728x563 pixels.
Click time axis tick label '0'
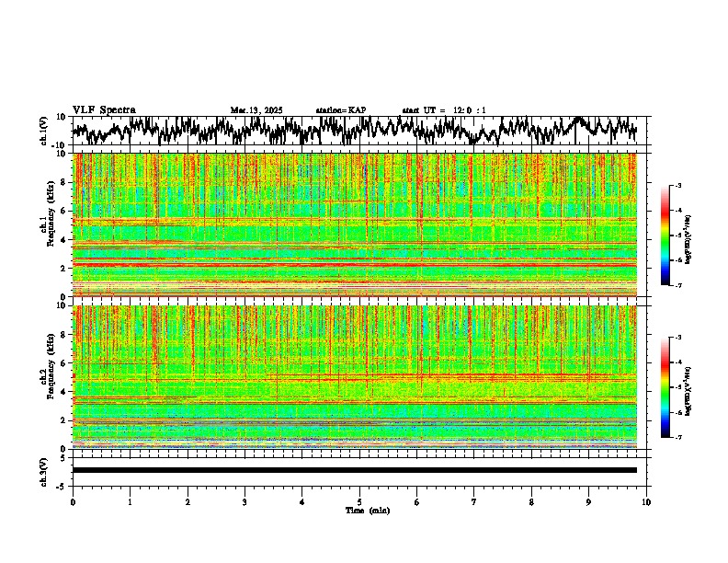tap(73, 502)
